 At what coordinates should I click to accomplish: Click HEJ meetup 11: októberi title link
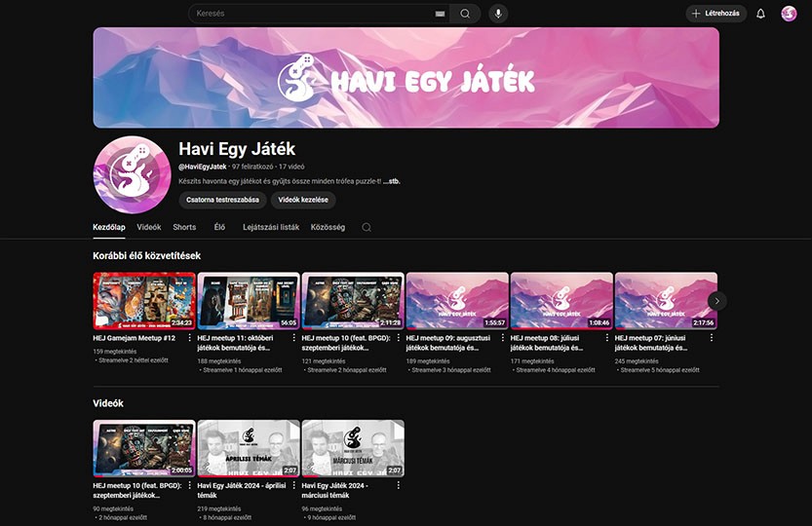235,343
